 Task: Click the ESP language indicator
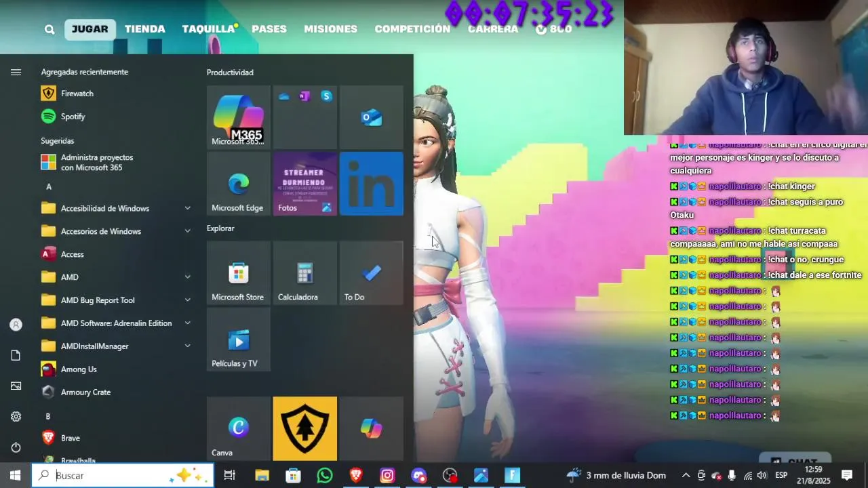[x=781, y=476]
